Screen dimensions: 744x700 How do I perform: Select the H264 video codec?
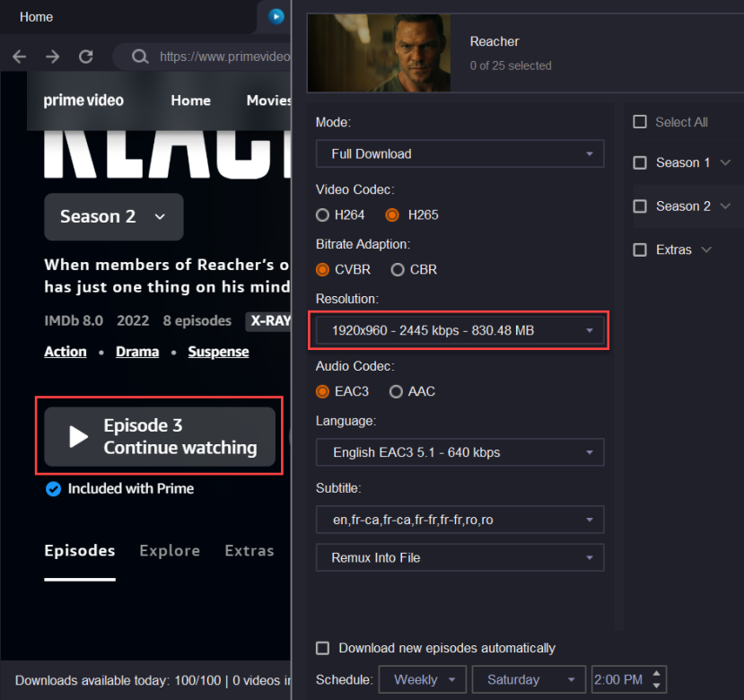[323, 215]
